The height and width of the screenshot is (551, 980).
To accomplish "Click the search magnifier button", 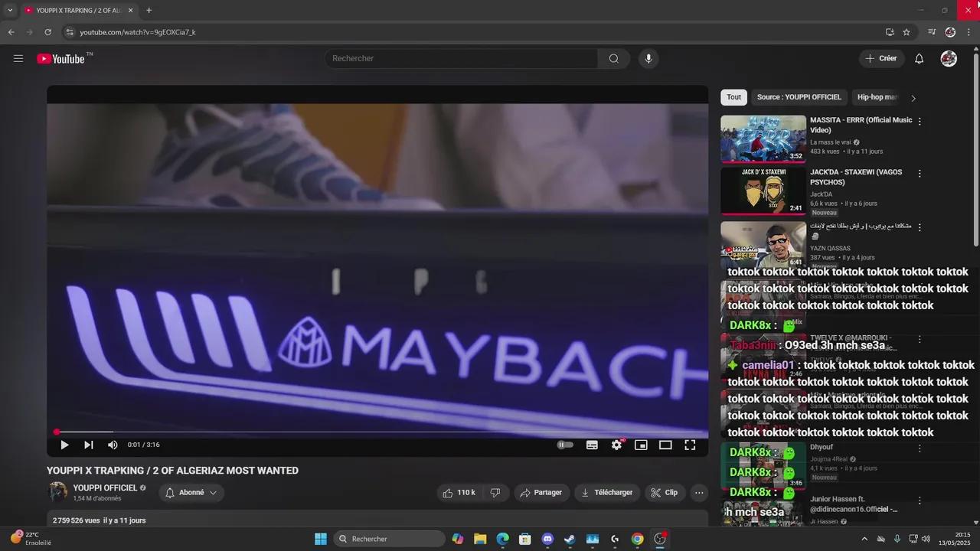I will 613,58.
